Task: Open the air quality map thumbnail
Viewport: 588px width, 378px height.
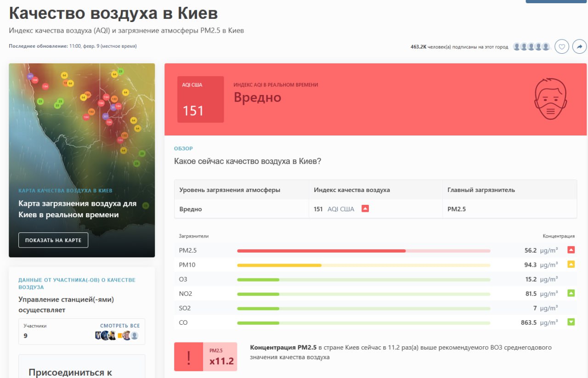Action: coord(82,124)
